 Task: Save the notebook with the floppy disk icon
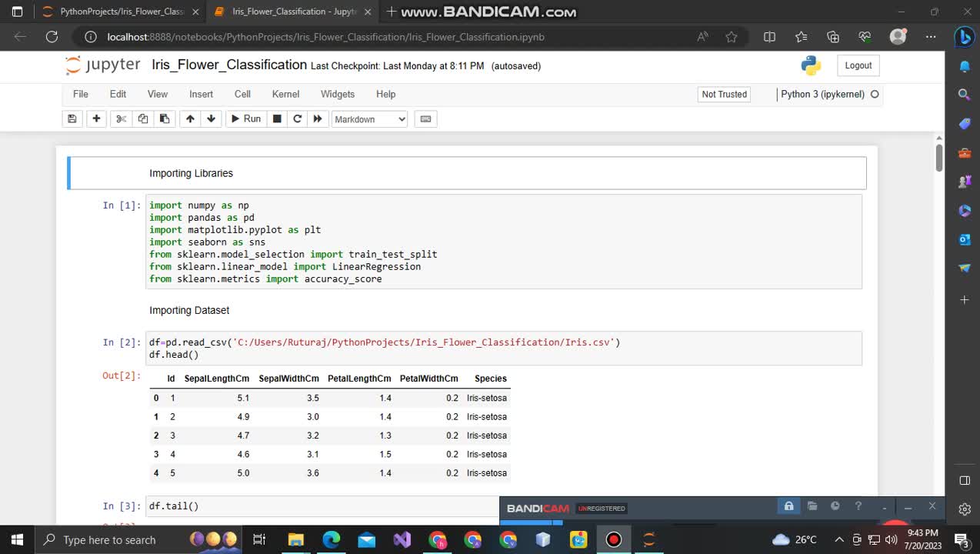pyautogui.click(x=72, y=118)
